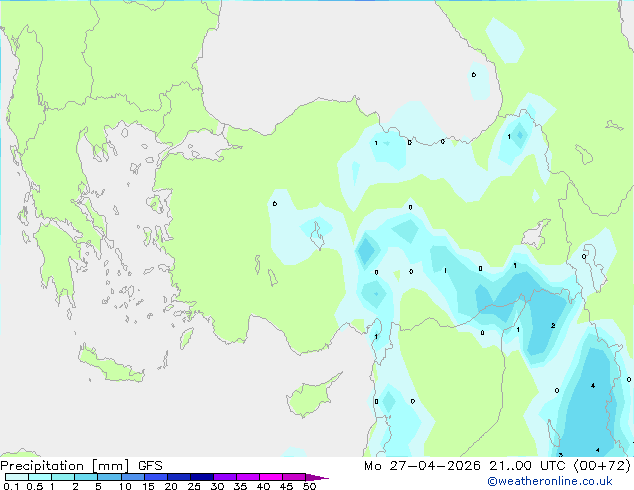Click the 'Mo 27-04-2026' date text

pyautogui.click(x=422, y=466)
